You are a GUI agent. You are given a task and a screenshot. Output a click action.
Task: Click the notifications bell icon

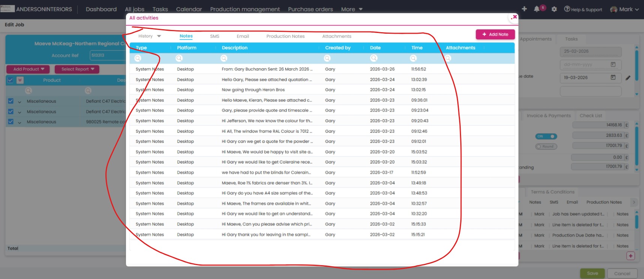[537, 9]
